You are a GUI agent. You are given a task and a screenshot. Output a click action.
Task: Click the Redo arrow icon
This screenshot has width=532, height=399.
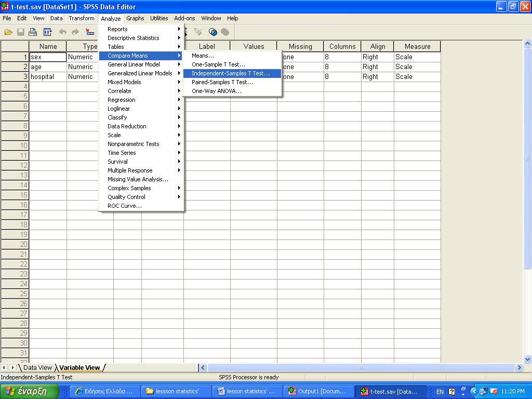(75, 32)
